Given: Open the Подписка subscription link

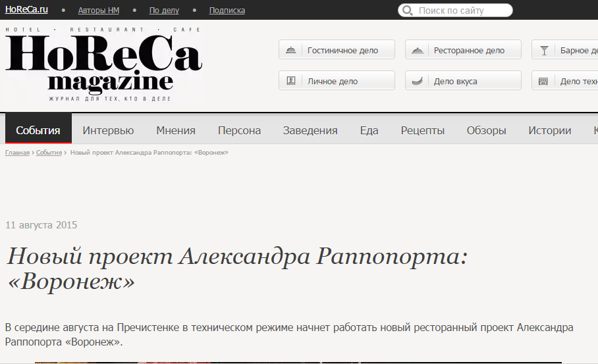Looking at the screenshot, I should [227, 11].
